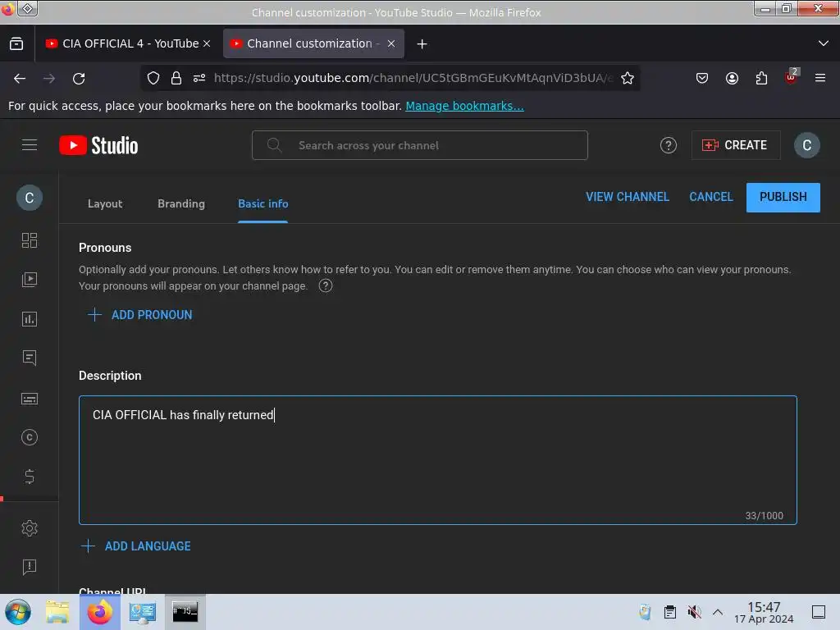Open the Content icon in Studio sidebar

(x=30, y=279)
